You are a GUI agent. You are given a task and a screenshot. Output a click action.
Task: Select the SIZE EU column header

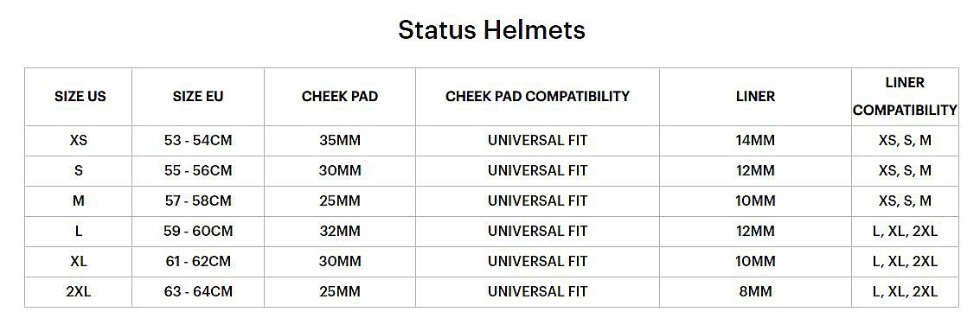coord(197,97)
